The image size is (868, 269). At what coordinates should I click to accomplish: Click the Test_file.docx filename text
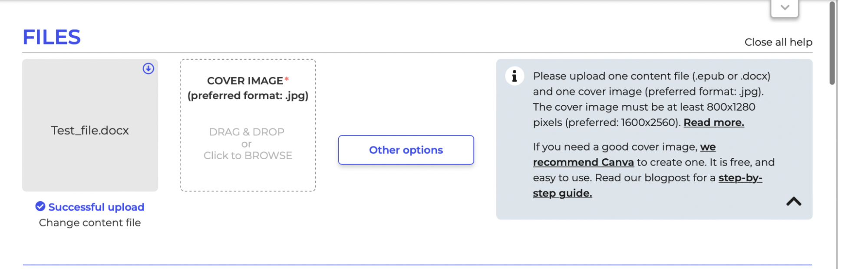coord(89,130)
